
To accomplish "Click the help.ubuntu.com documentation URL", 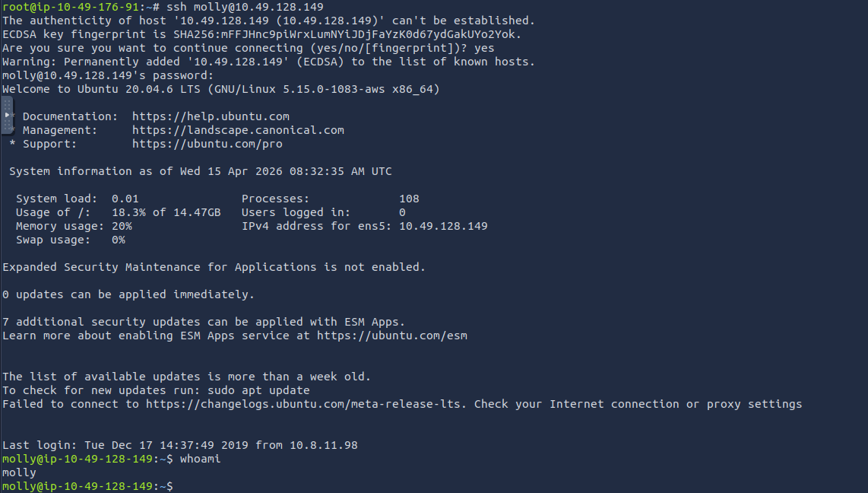I will pos(211,116).
